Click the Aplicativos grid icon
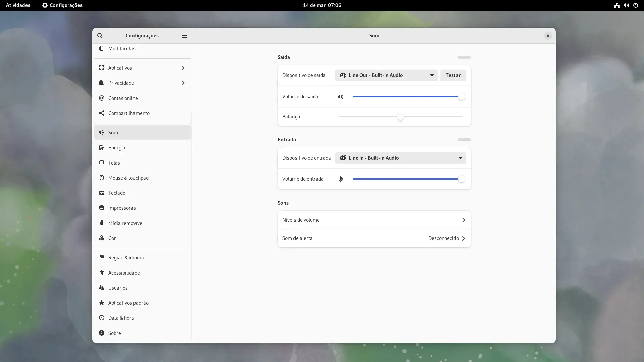 [x=102, y=68]
